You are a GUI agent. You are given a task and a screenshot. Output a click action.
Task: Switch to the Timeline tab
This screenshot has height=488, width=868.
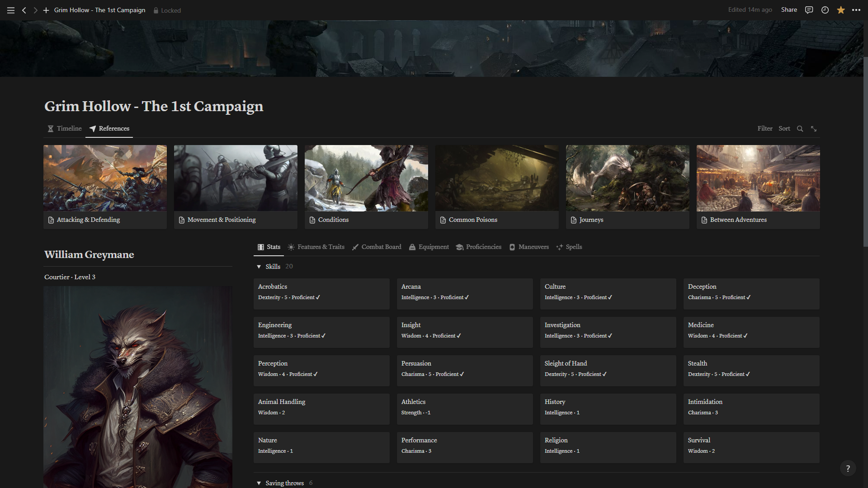[x=65, y=129]
